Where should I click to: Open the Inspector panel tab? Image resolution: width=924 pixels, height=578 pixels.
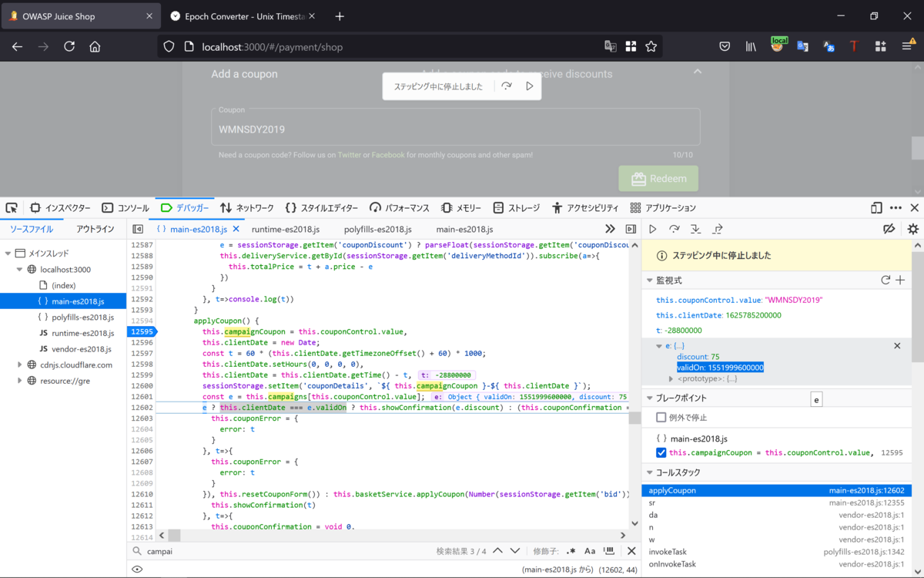(60, 208)
